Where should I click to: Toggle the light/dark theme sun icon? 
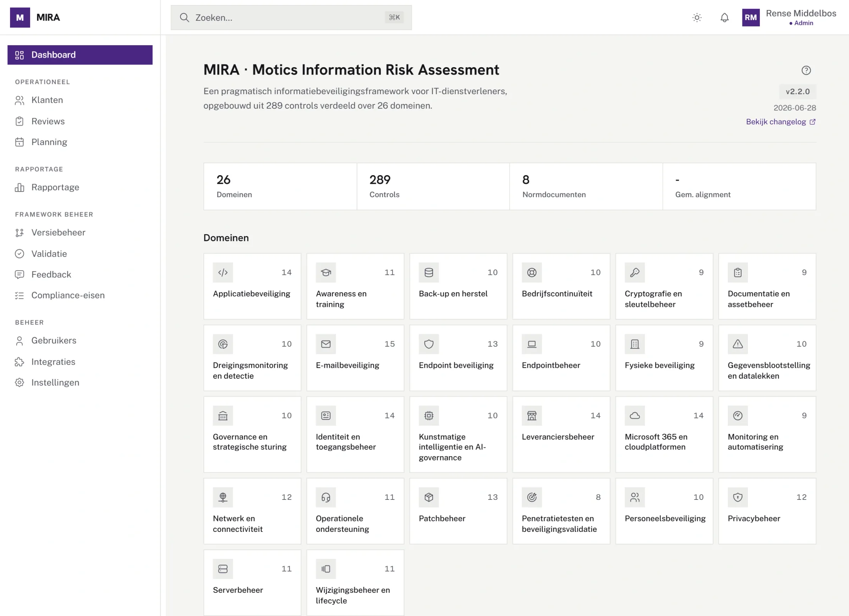point(697,17)
